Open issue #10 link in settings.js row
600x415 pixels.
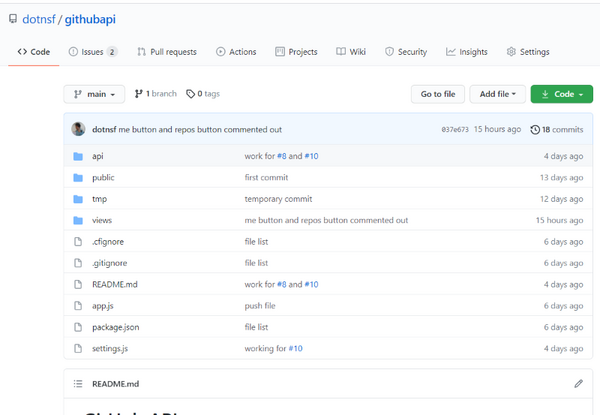click(295, 348)
